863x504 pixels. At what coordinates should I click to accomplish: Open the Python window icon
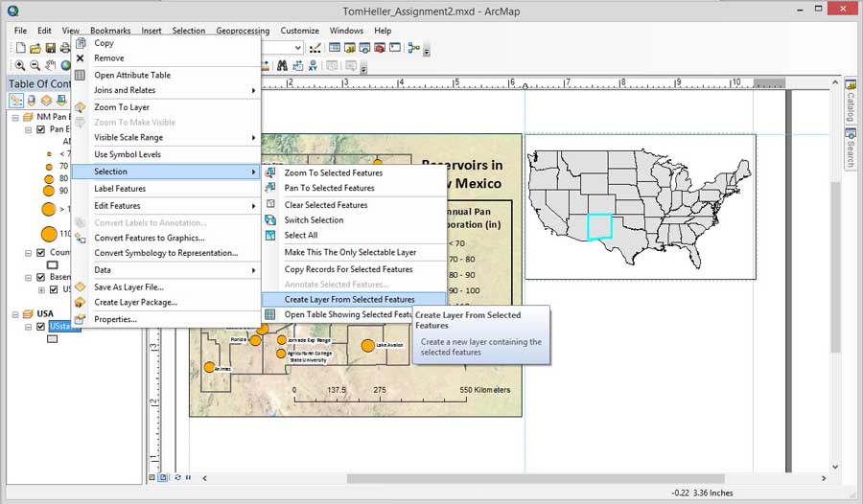(x=395, y=48)
